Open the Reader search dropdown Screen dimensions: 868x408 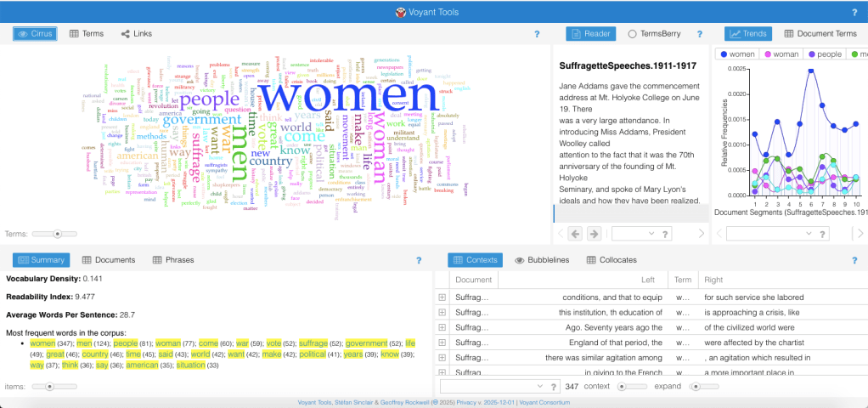tap(648, 233)
